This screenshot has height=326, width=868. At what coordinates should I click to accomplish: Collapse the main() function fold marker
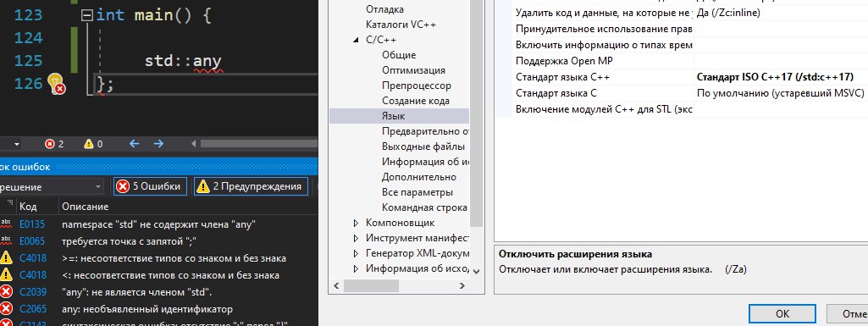pos(86,16)
